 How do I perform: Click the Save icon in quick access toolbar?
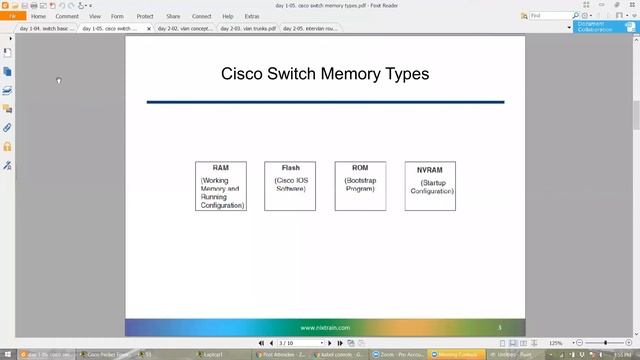coord(24,6)
